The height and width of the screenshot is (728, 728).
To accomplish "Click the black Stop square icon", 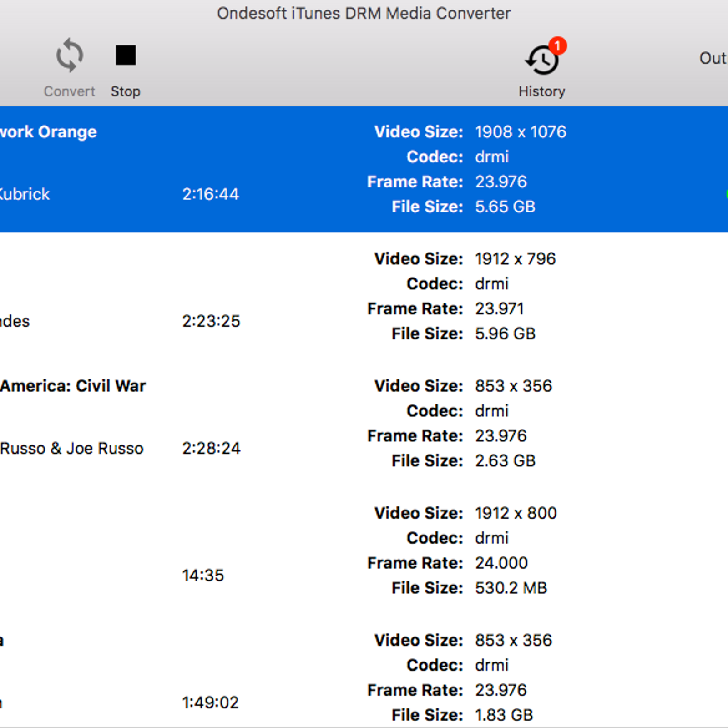I will (x=126, y=55).
